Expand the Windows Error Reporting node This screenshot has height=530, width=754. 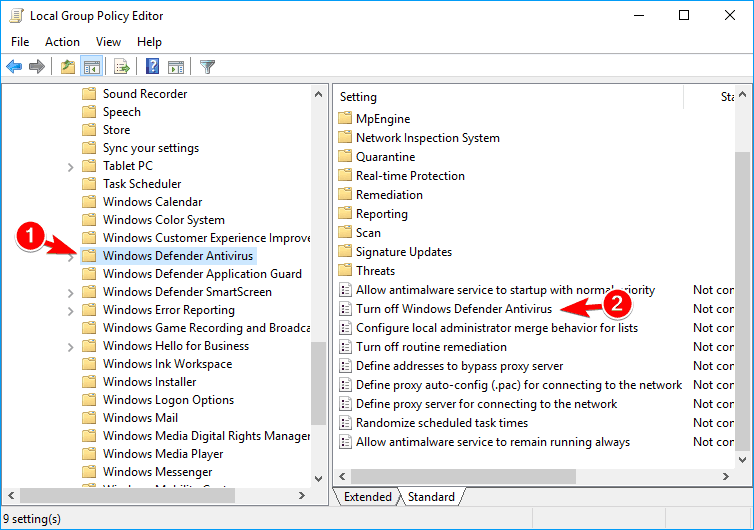71,311
